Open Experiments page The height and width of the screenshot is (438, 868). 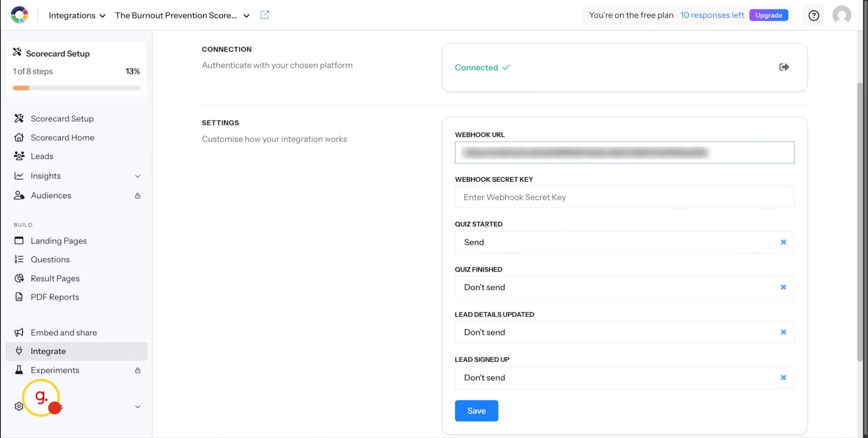click(x=77, y=370)
